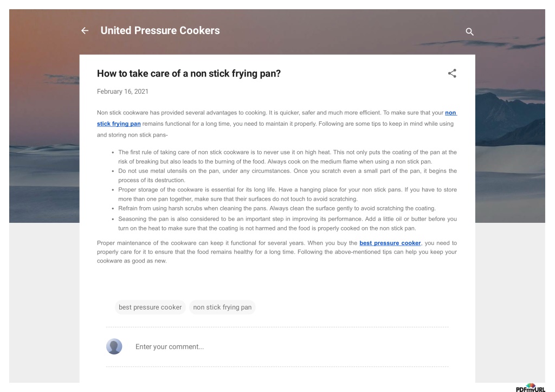Click the bullet about proper storage of cookware
The image size is (555, 392).
(287, 194)
